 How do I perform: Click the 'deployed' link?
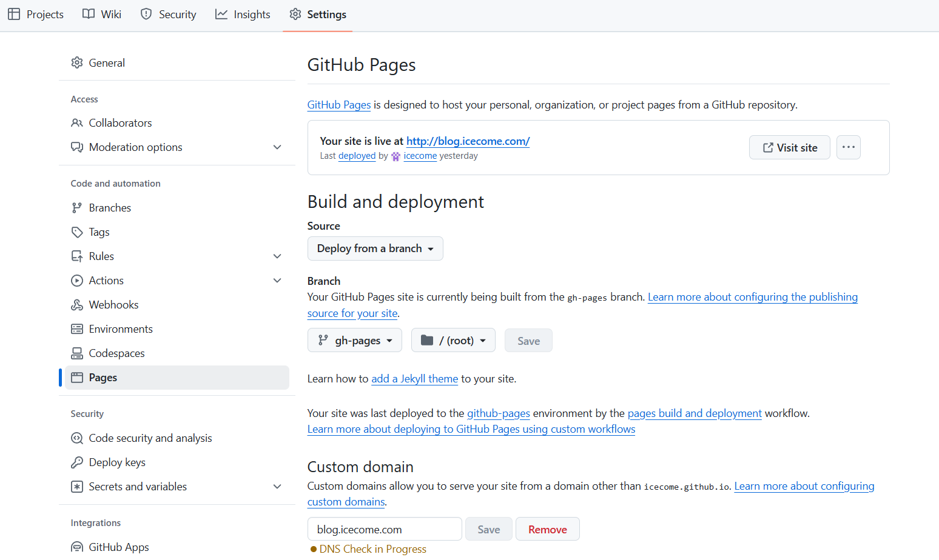(x=357, y=156)
